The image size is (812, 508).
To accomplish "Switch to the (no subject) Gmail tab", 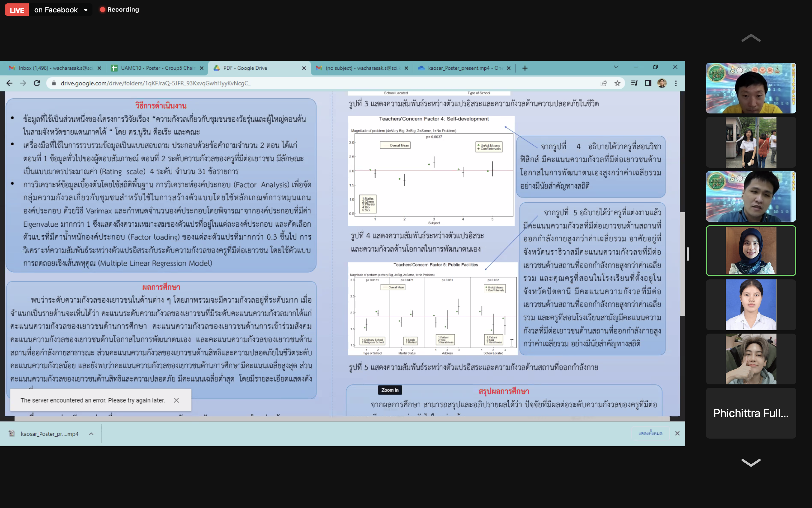I will pos(362,68).
